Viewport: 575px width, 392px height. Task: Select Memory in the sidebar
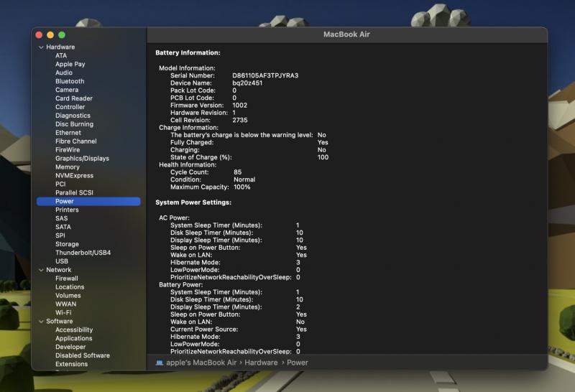tap(68, 167)
